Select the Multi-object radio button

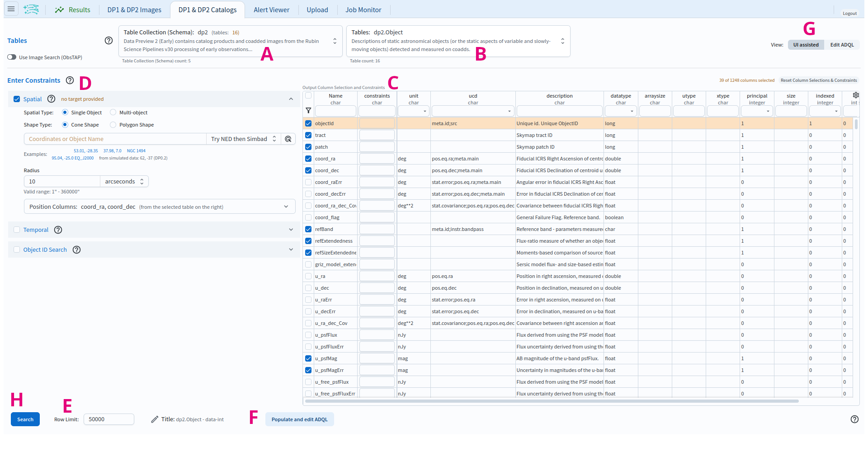point(113,113)
